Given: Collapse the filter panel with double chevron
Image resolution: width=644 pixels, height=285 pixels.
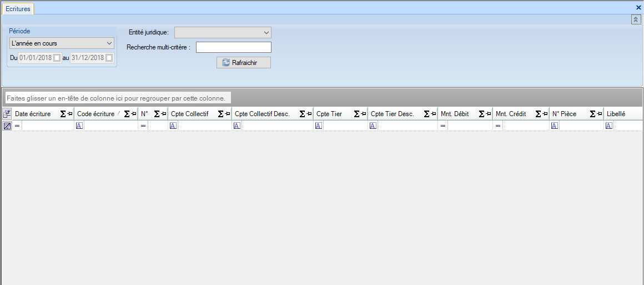Looking at the screenshot, I should click(636, 19).
